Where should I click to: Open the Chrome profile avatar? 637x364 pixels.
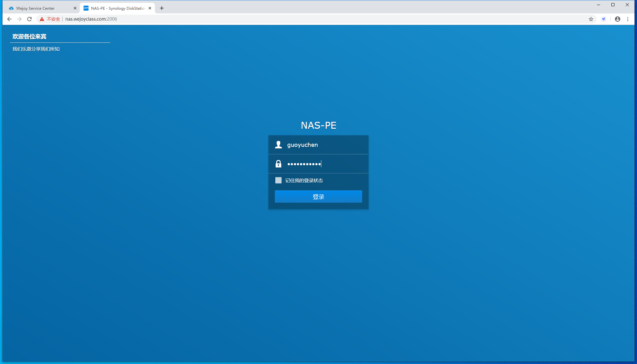[x=617, y=19]
